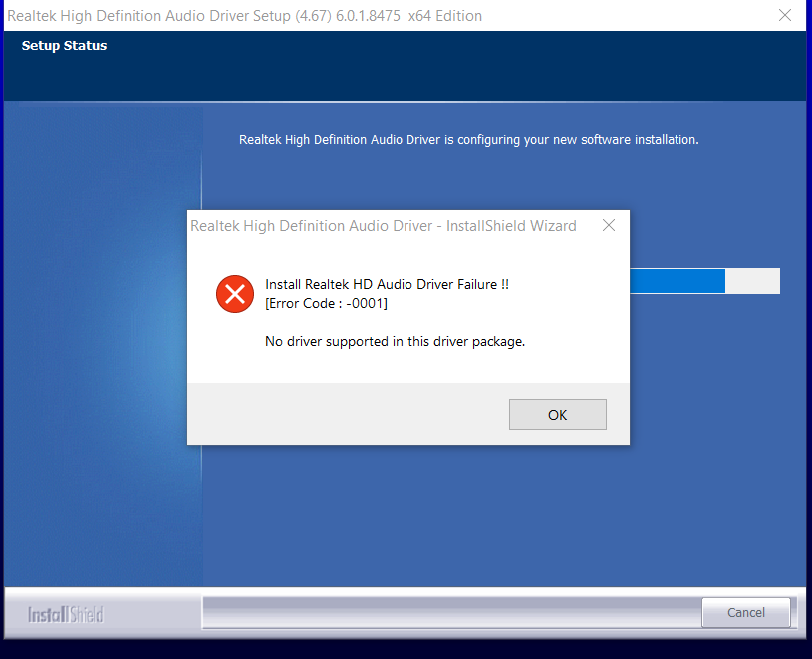Cancel the Realtek driver setup
This screenshot has width=812, height=659.
point(745,612)
